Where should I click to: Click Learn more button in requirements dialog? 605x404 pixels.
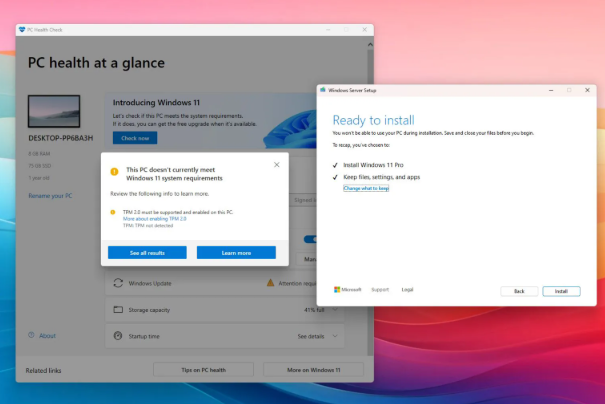pyautogui.click(x=236, y=253)
